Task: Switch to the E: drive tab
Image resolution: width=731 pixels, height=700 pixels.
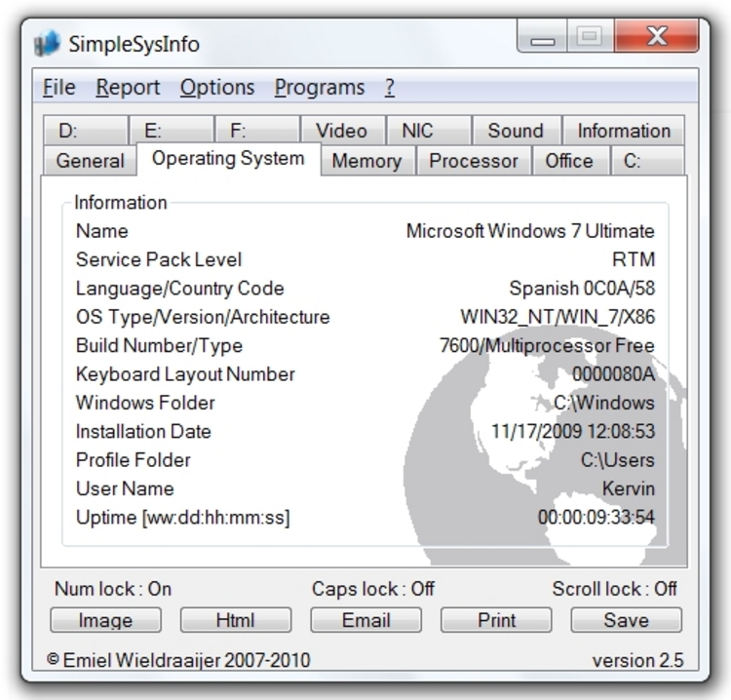Action: tap(172, 130)
